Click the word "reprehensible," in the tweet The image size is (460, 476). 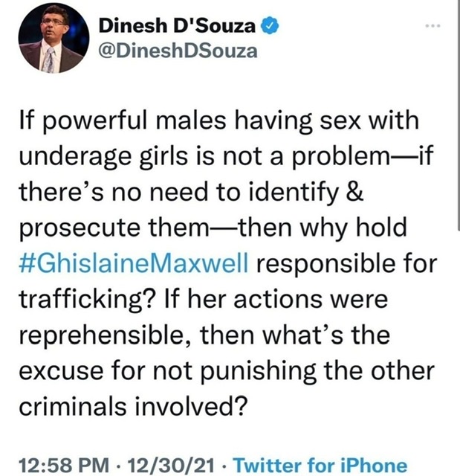106,335
